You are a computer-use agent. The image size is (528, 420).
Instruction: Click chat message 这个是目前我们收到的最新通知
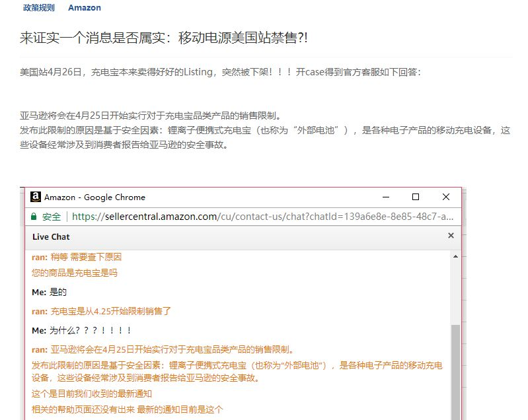click(92, 394)
